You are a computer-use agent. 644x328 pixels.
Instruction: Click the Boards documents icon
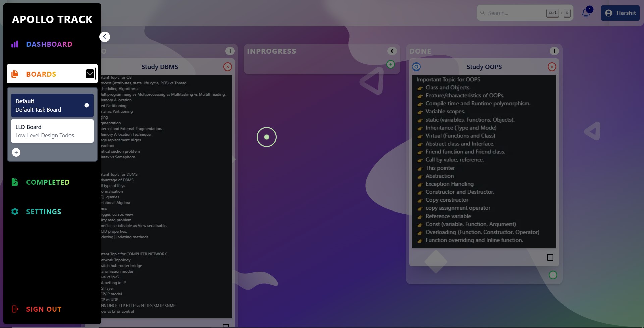click(x=15, y=74)
